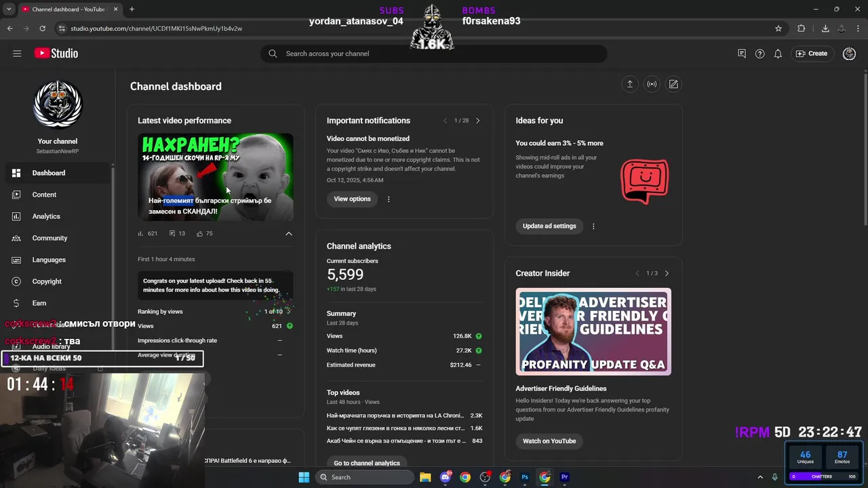Screen dimensions: 868x488
Task: Click the Windows taskbar Search box
Action: [364, 477]
